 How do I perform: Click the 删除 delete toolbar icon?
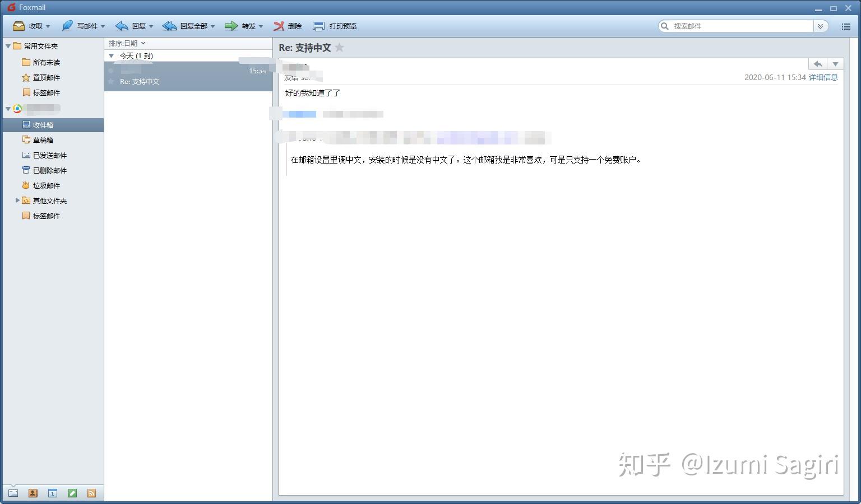pos(288,26)
